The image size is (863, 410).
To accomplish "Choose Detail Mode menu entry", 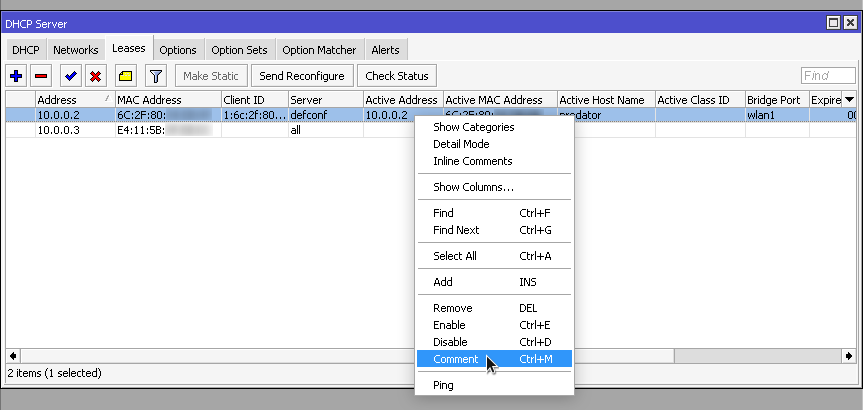I will pyautogui.click(x=461, y=144).
